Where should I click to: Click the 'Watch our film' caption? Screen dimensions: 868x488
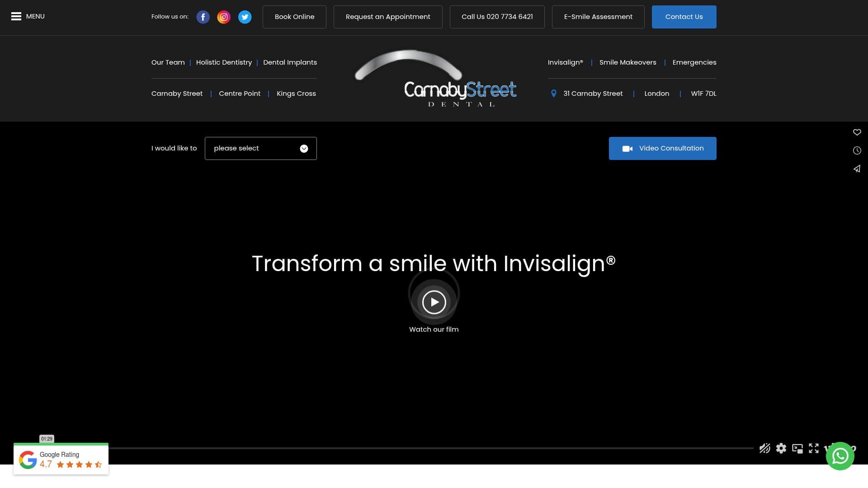(x=434, y=329)
